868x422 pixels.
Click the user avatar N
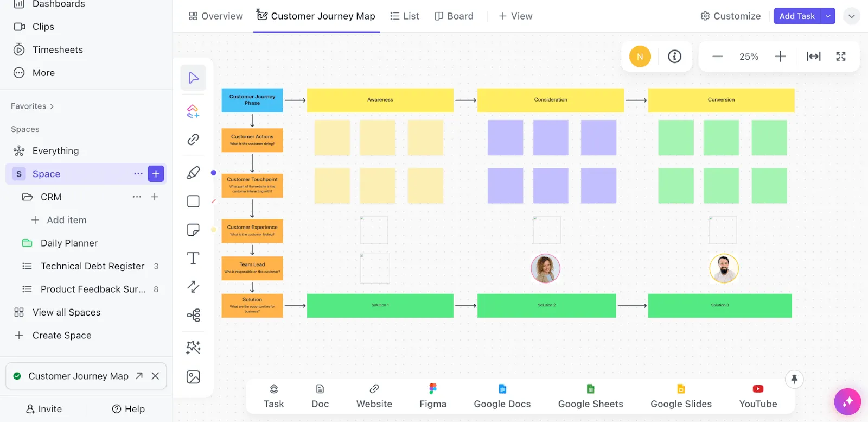(x=640, y=56)
